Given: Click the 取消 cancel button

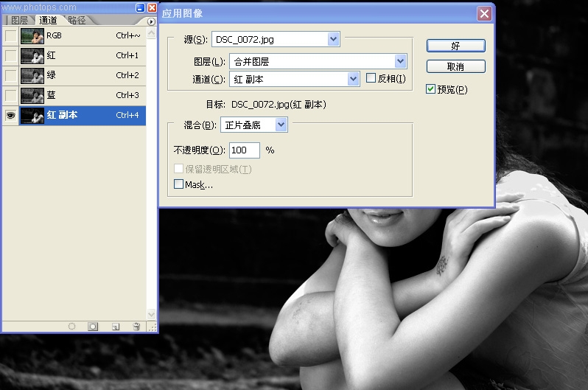Looking at the screenshot, I should 455,66.
